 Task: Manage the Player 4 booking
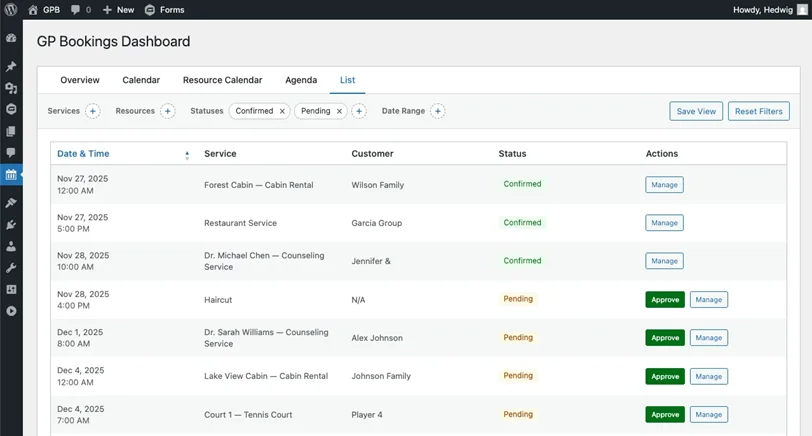[x=708, y=415]
